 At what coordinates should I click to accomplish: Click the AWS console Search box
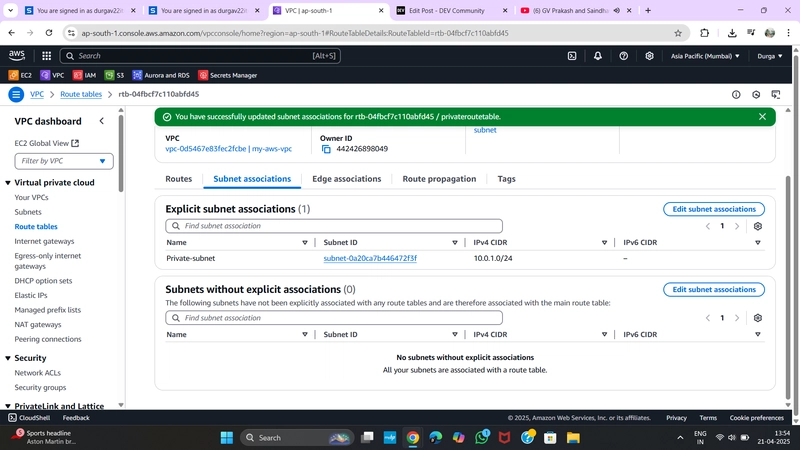(200, 56)
